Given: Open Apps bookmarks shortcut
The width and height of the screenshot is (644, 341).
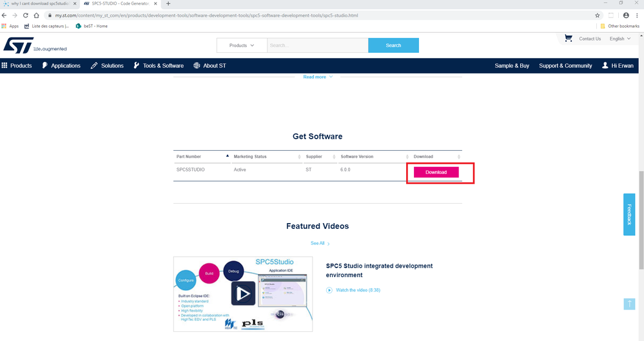Looking at the screenshot, I should click(10, 26).
